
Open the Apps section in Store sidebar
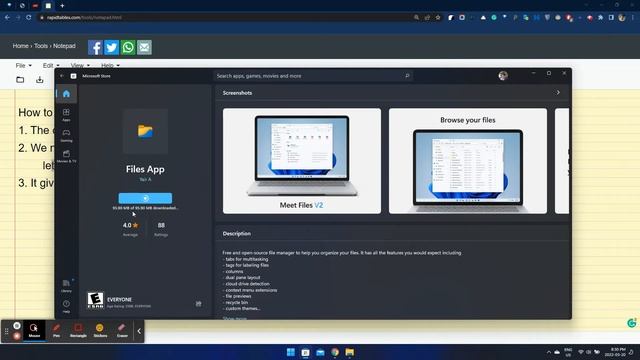coord(66,114)
